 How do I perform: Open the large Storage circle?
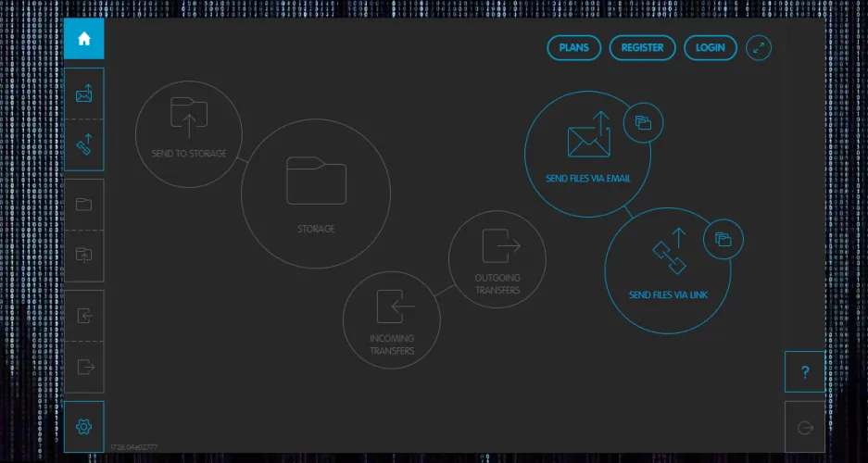coord(315,193)
